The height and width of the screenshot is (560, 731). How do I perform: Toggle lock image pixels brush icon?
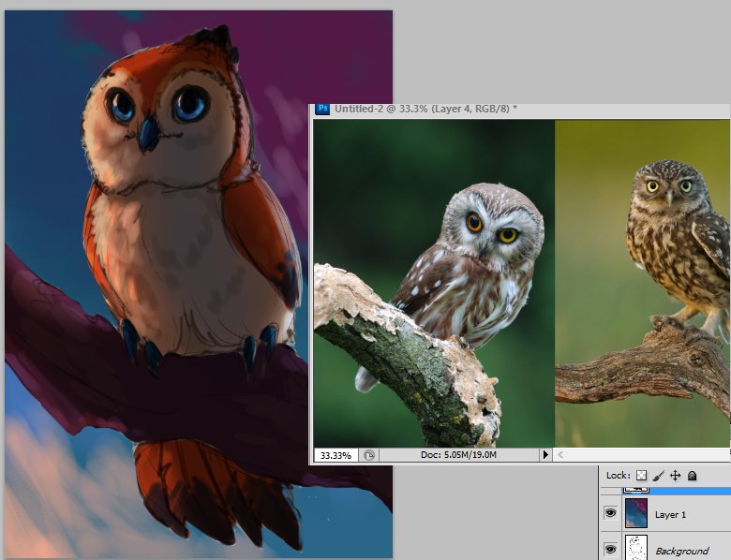click(x=658, y=475)
